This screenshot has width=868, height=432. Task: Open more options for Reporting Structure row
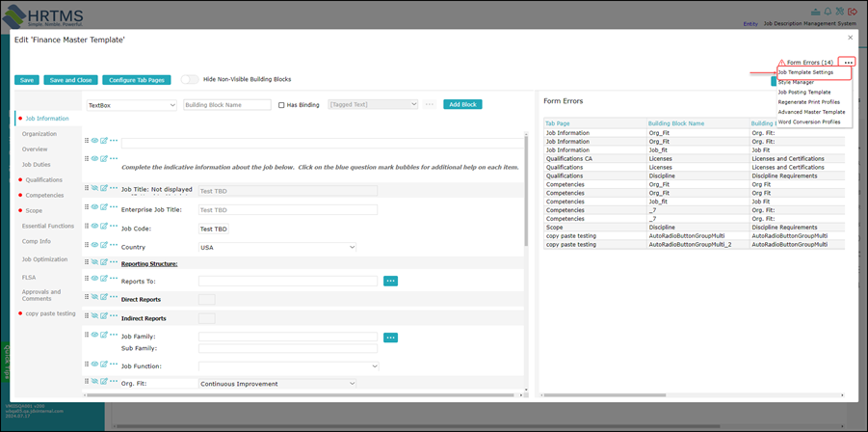pyautogui.click(x=114, y=261)
